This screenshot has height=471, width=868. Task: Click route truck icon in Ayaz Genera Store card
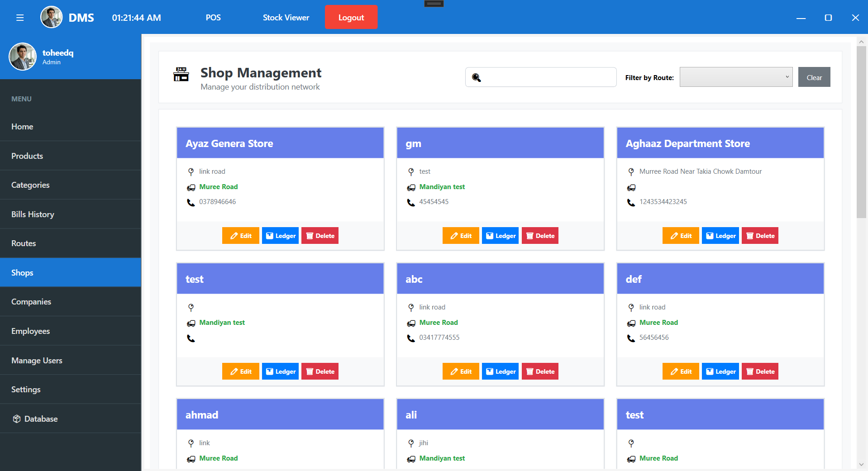[191, 187]
